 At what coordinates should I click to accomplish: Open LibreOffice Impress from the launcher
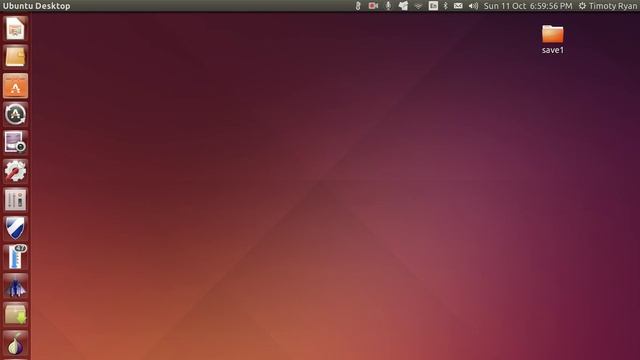(16, 29)
